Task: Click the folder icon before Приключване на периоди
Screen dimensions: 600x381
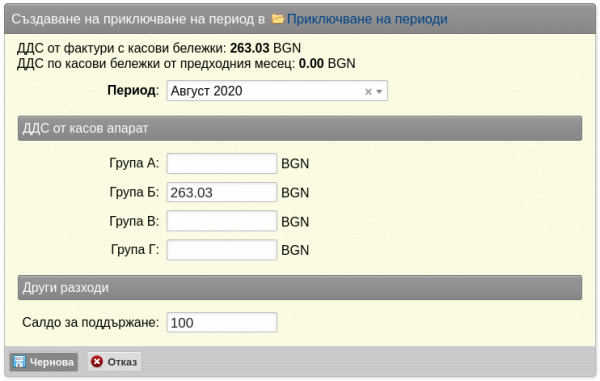Action: tap(278, 18)
